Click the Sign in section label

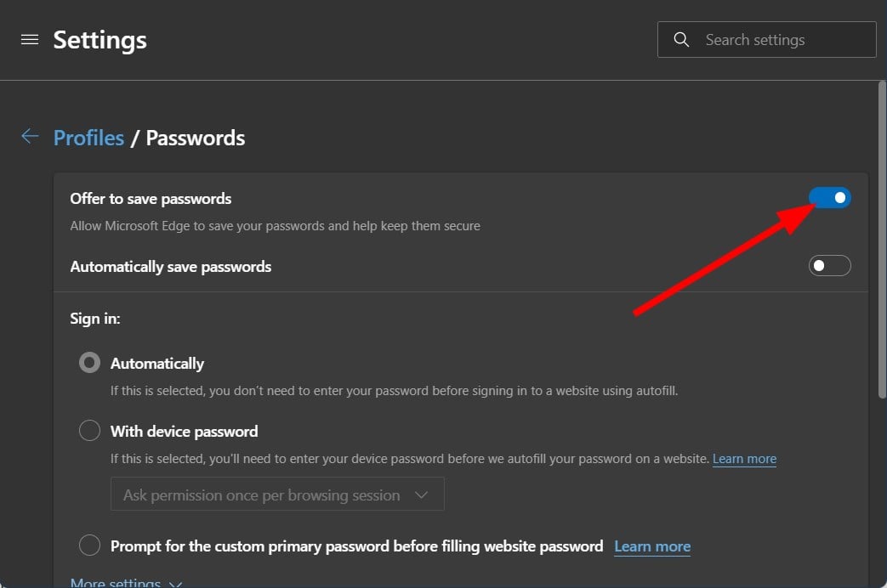pos(95,319)
